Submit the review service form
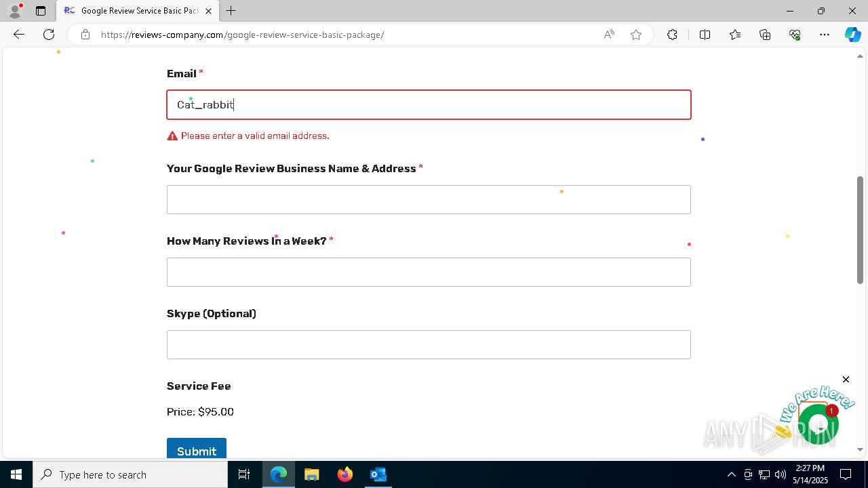Screen dimensions: 868x488 (197, 451)
